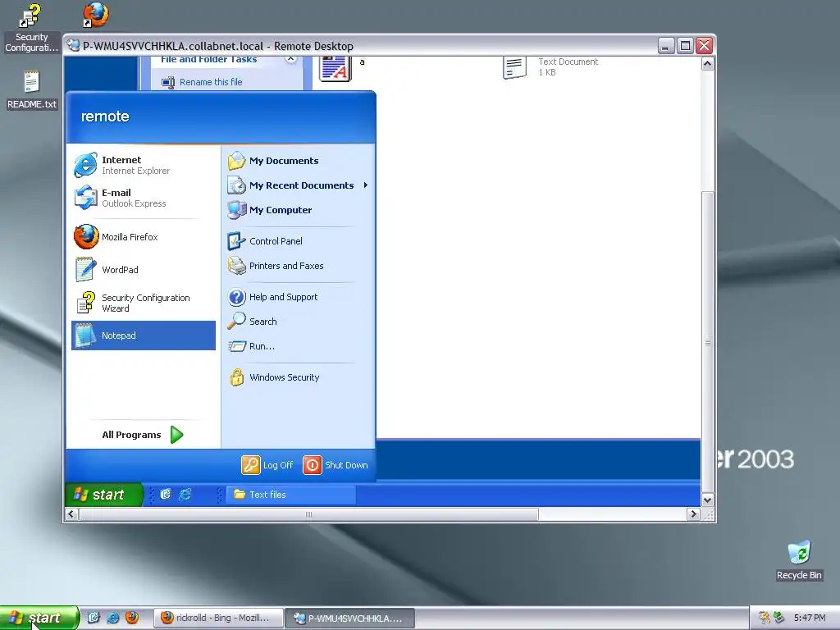The image size is (840, 630).
Task: Minimize the Remote Desktop window
Action: point(665,46)
